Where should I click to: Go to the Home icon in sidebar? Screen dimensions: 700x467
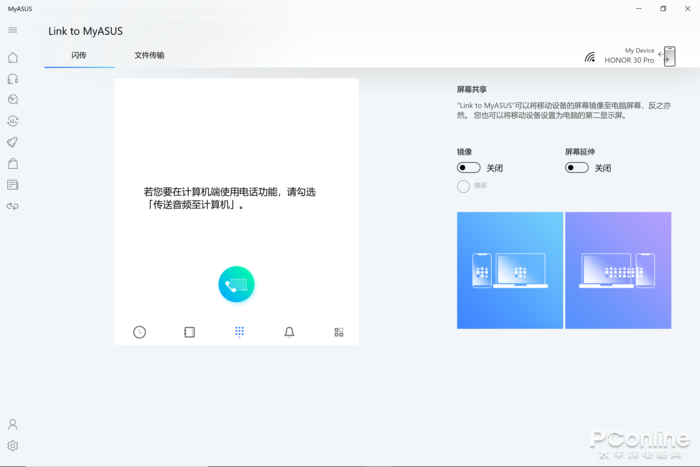tap(13, 58)
